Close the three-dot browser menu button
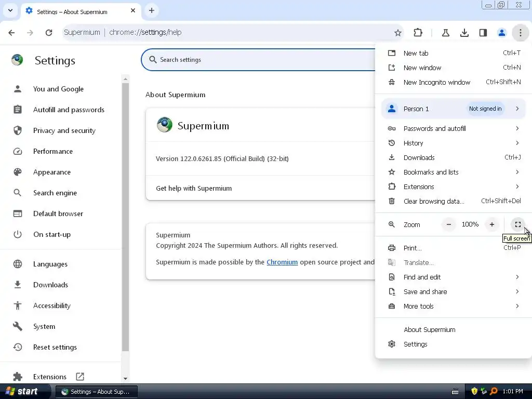 tap(521, 33)
